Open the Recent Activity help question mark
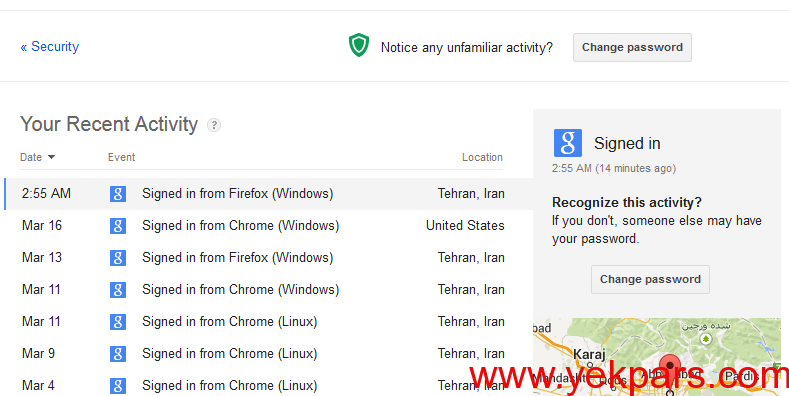This screenshot has width=789, height=396. click(x=214, y=125)
